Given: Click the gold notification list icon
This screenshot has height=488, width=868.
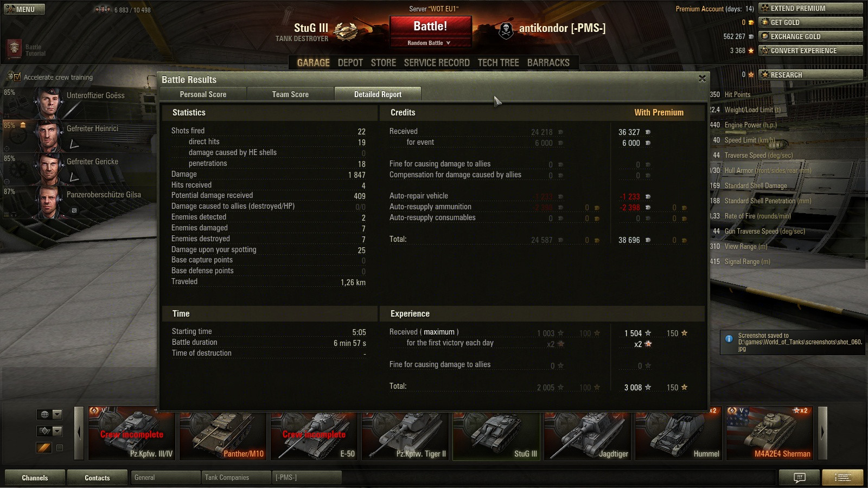Looking at the screenshot, I should (x=843, y=477).
